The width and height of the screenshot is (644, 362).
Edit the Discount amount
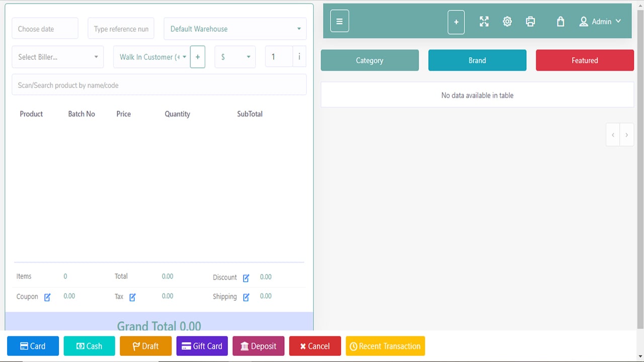tap(246, 278)
